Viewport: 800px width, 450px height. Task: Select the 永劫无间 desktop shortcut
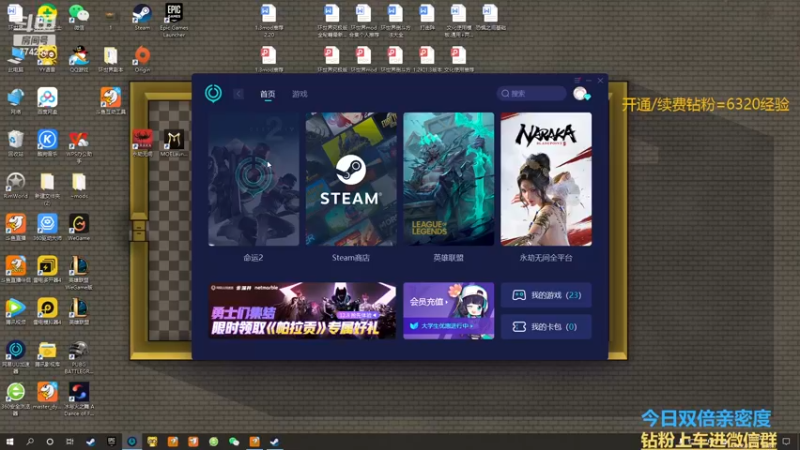(x=142, y=143)
